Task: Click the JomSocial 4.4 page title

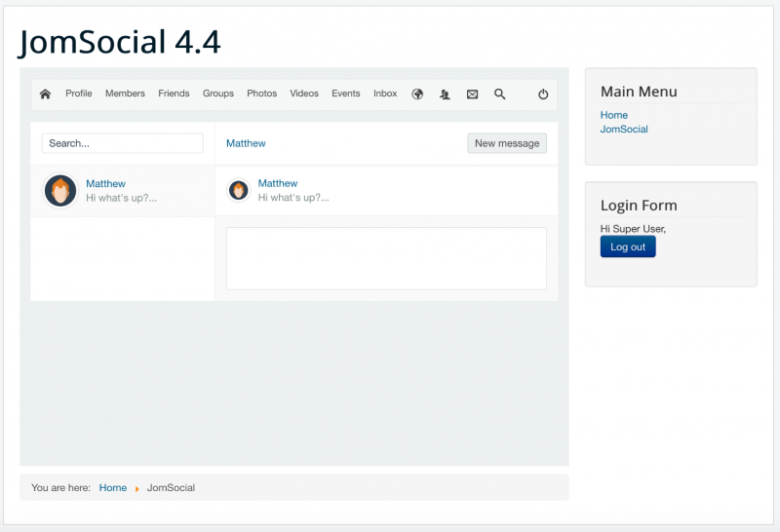Action: [x=119, y=42]
